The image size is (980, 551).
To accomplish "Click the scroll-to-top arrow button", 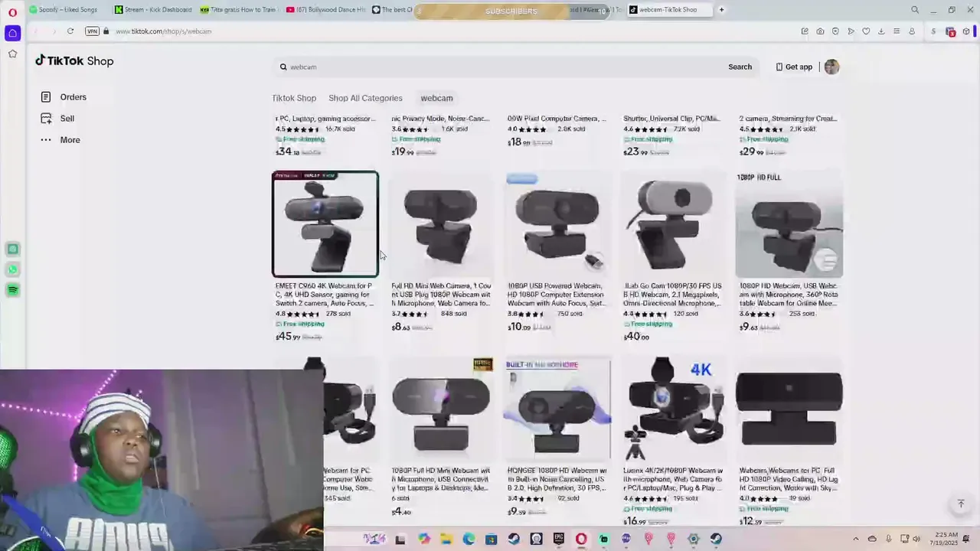I will (961, 504).
